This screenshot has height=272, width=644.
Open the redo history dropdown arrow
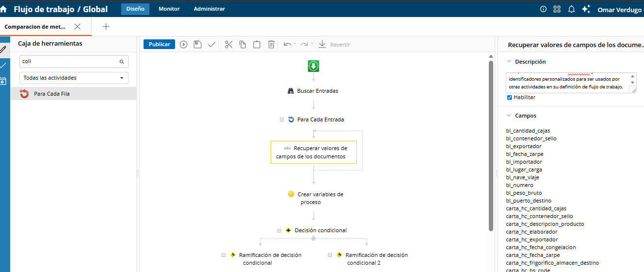(x=312, y=44)
